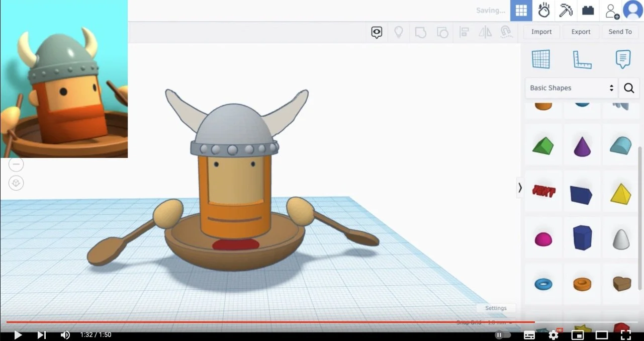Pick the purple Cone shape
Viewport: 644px width, 341px height.
pyautogui.click(x=582, y=146)
